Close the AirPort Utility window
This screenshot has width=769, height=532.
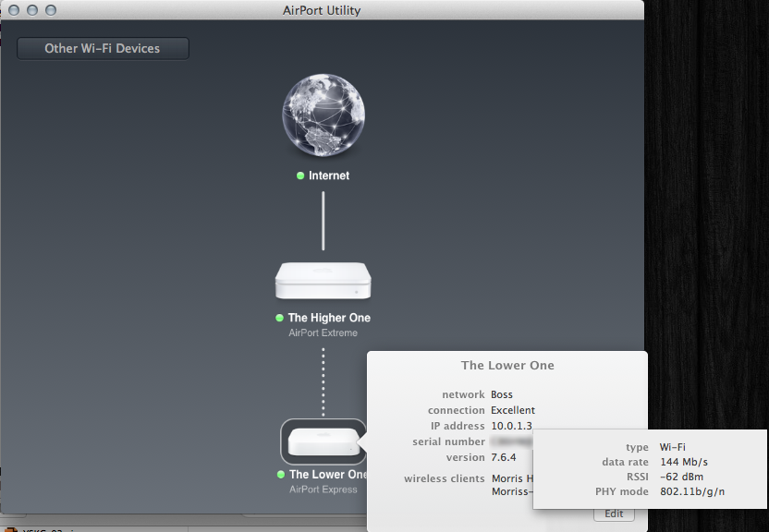point(14,10)
